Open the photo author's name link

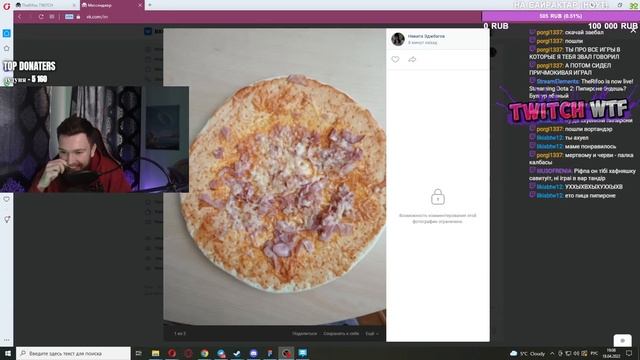point(426,36)
